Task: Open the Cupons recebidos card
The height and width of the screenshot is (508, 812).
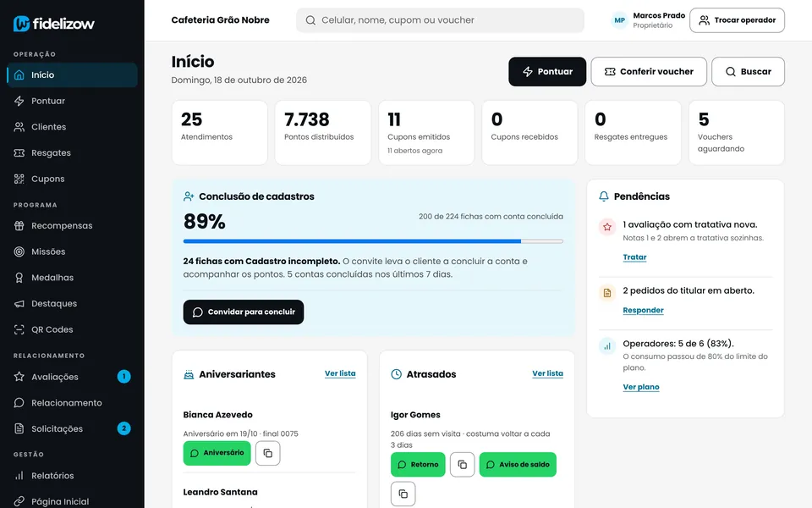Action: coord(529,133)
